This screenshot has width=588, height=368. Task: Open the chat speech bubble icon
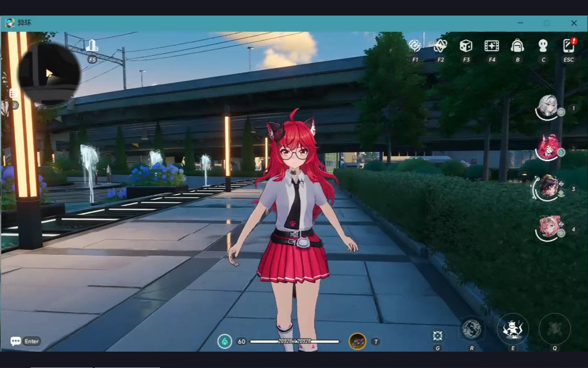(16, 341)
